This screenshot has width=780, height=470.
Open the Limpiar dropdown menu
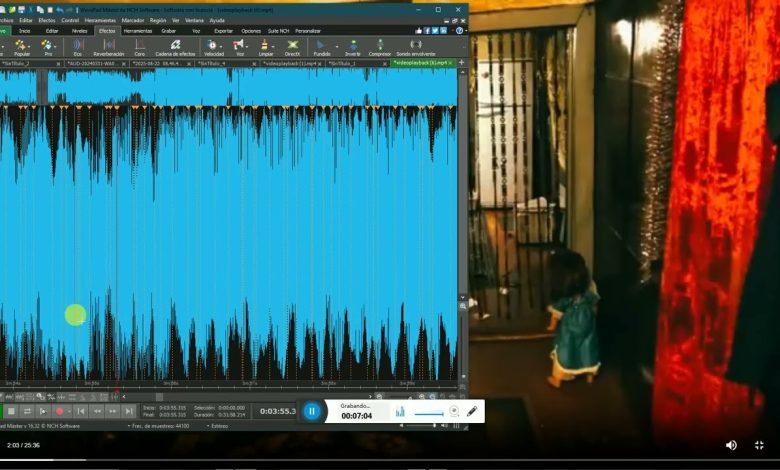[274, 45]
